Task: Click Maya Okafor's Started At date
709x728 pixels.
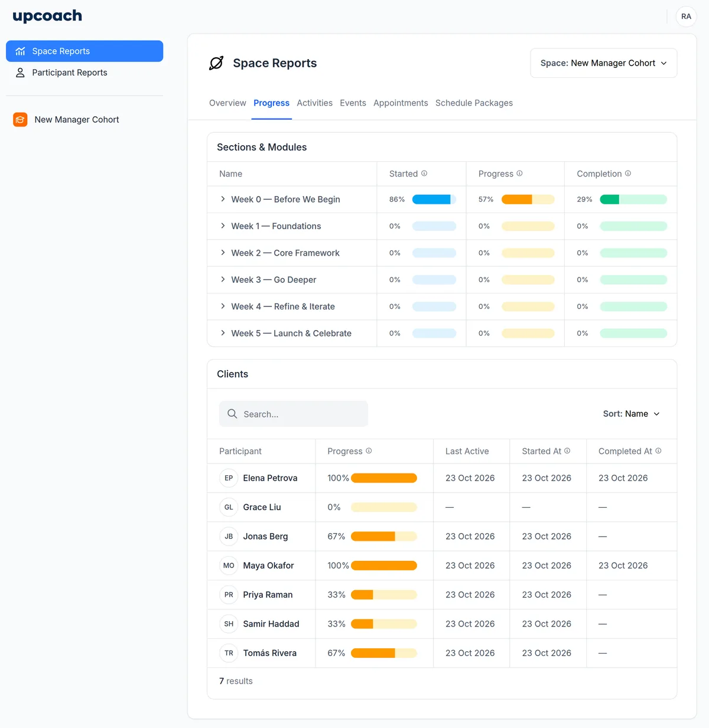Action: [547, 566]
